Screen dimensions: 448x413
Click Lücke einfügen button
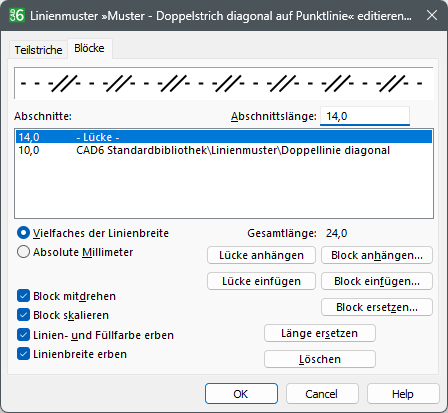tap(261, 281)
